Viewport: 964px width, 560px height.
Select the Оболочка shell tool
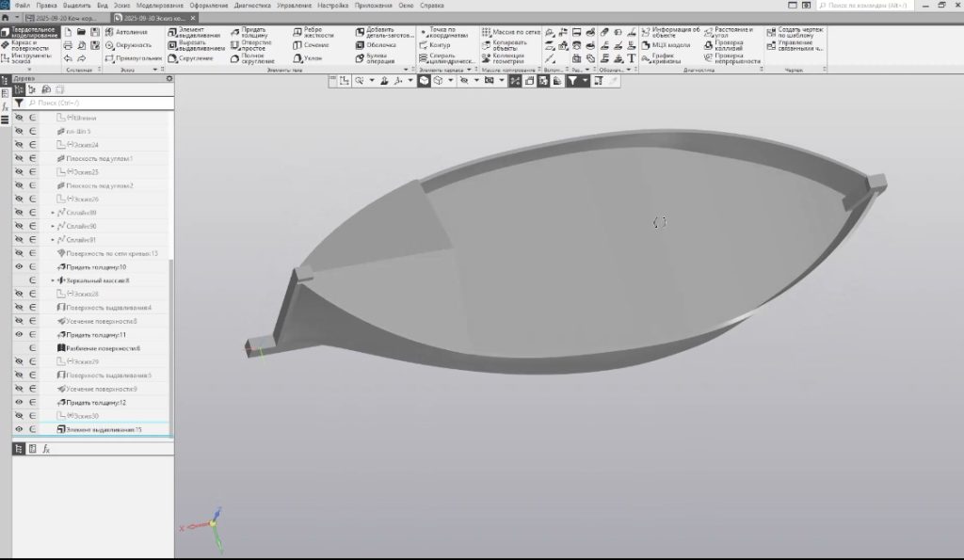[379, 45]
